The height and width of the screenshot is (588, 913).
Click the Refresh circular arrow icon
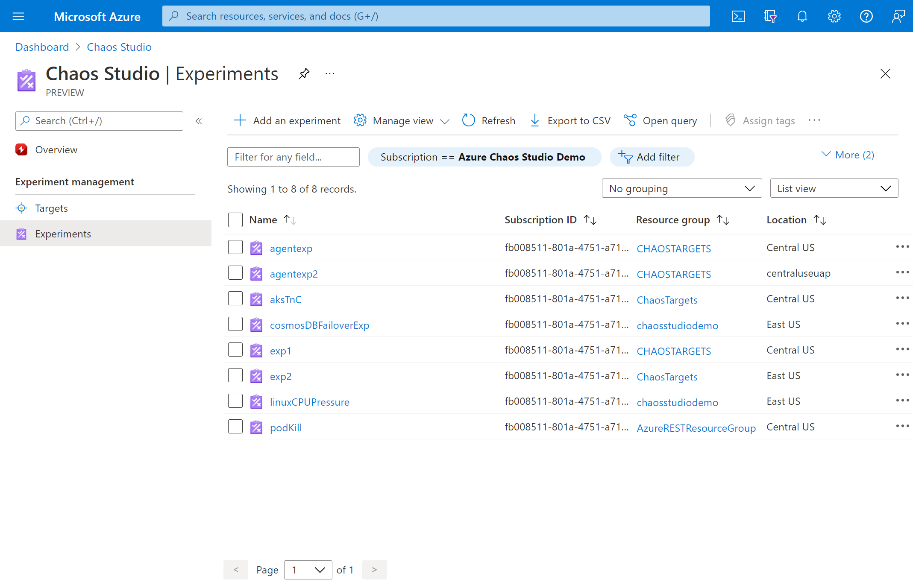click(469, 120)
